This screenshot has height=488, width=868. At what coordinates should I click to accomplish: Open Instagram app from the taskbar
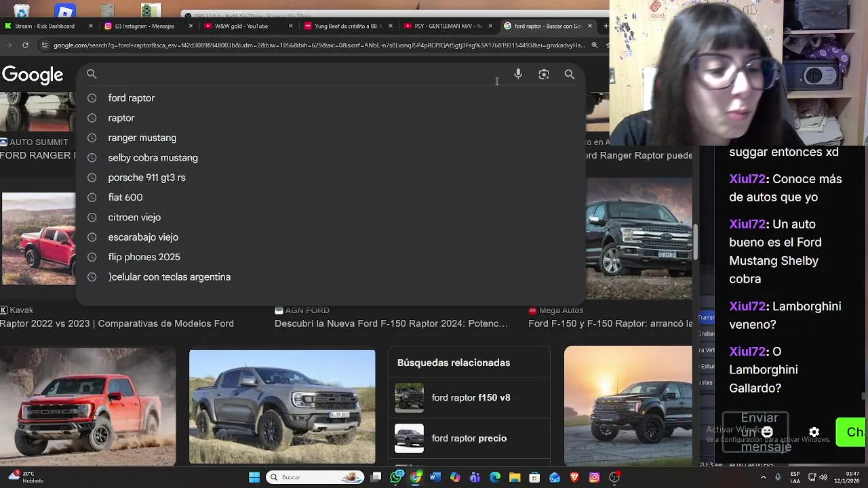click(x=594, y=477)
